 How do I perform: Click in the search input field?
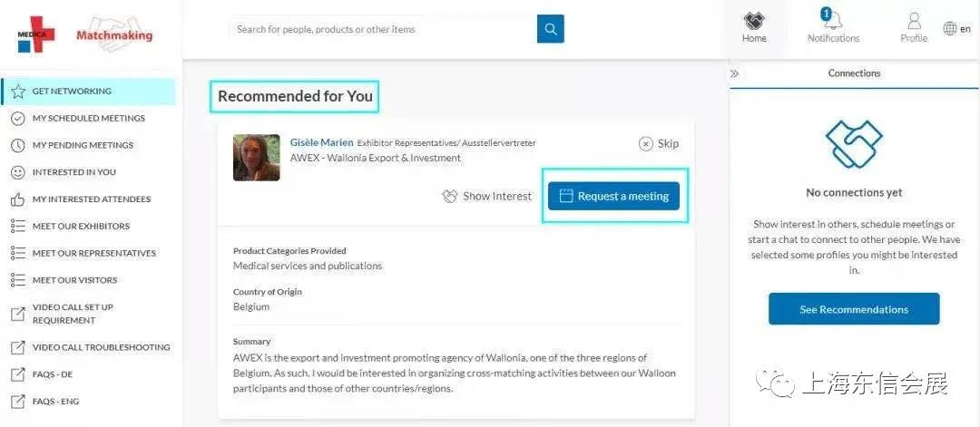381,29
